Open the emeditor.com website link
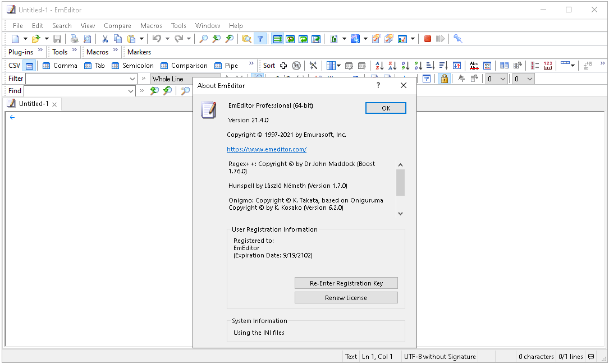This screenshot has width=609, height=364. (x=267, y=149)
